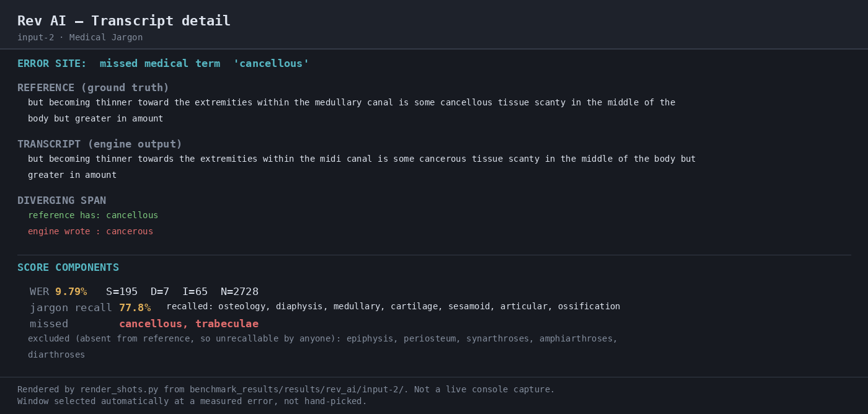Click the reference line starting 'but becoming thinner toward'

[x=352, y=103]
